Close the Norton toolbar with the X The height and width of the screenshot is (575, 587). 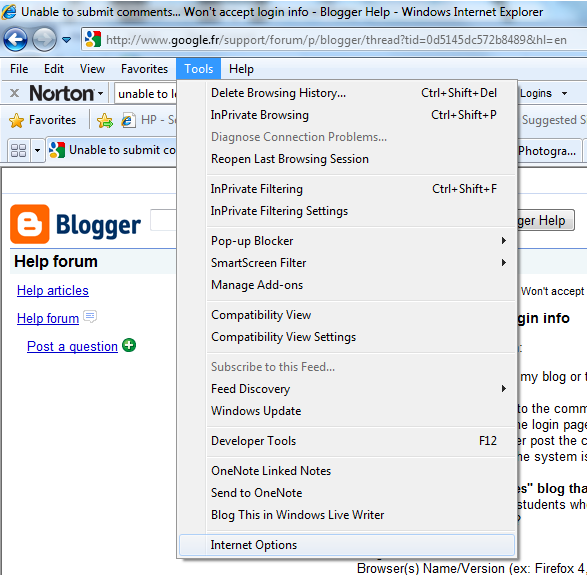14,93
